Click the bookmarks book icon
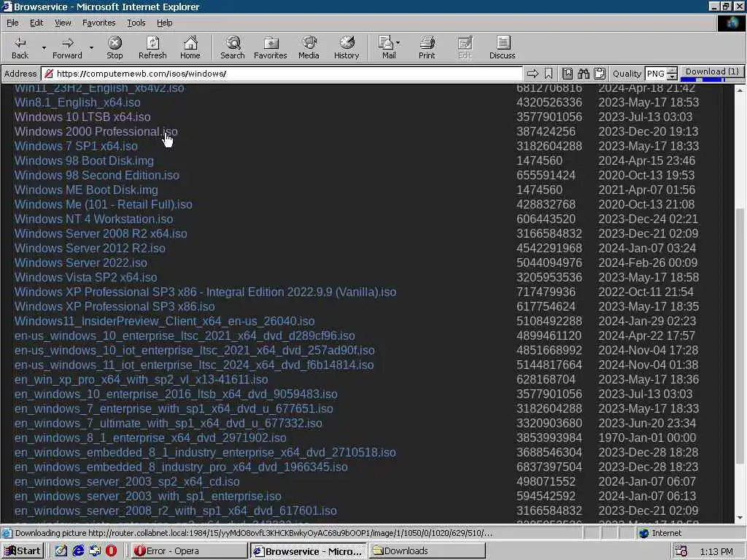Viewport: 747px width, 560px height. [x=568, y=74]
